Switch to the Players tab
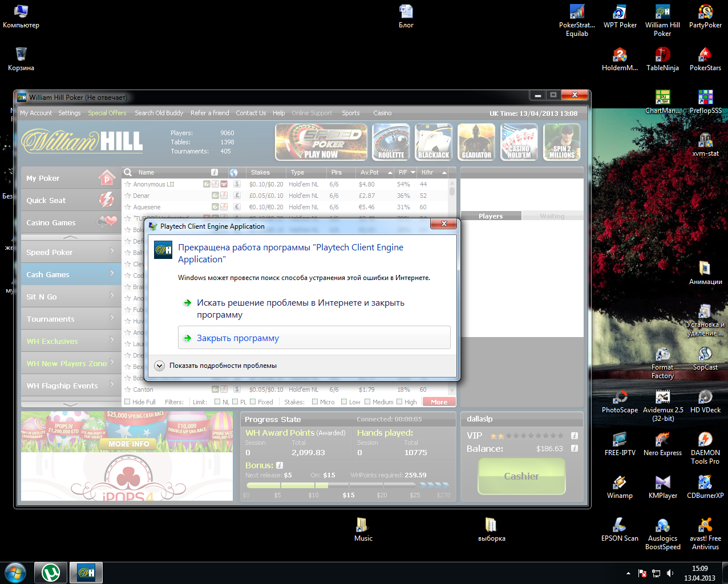The image size is (728, 584). coord(491,216)
